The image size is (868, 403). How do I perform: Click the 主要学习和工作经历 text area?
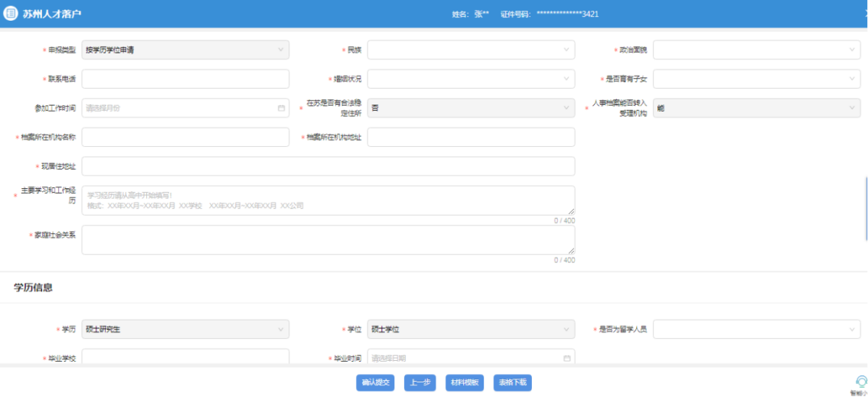click(x=328, y=200)
